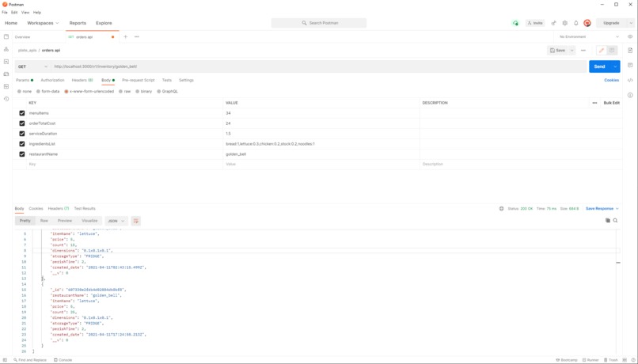638x364 pixels.
Task: Open the Pre-request Script tab
Action: [139, 80]
